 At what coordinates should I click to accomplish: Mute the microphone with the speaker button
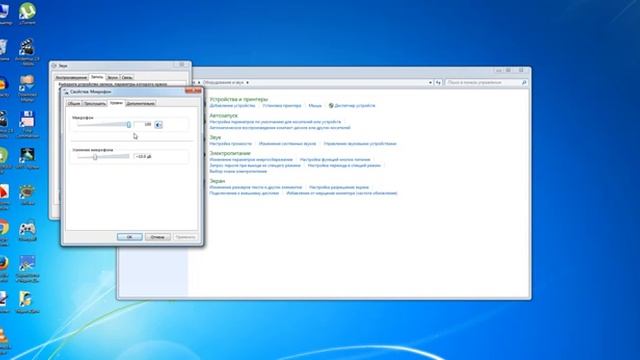(158, 125)
